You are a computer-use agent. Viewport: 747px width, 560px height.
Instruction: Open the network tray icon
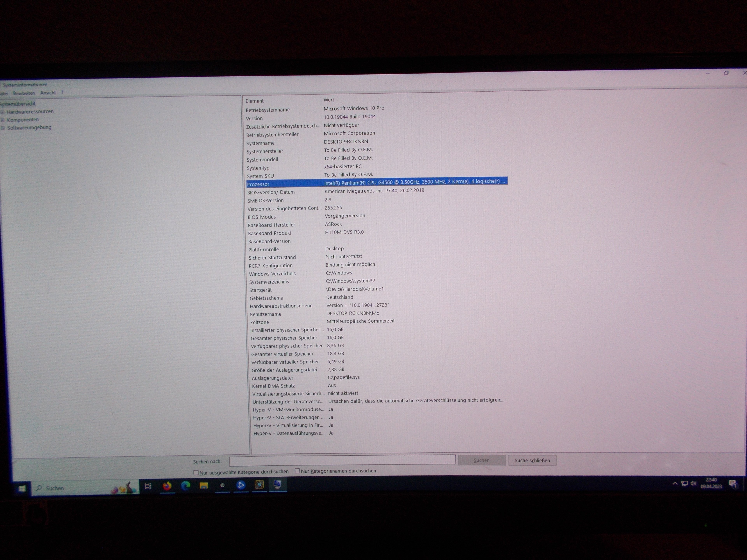pos(684,483)
